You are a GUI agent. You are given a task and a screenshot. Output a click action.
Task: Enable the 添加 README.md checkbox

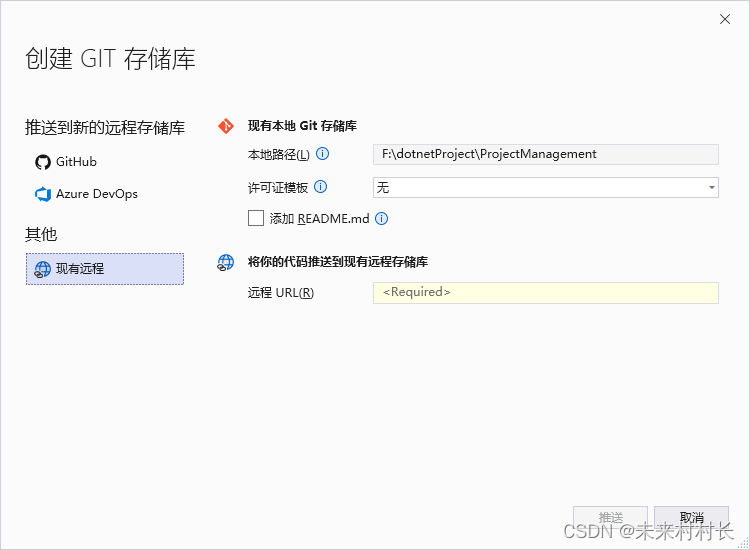256,218
